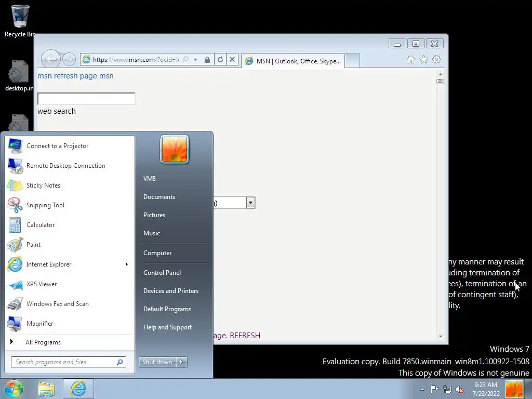
Task: Refresh the page in IE address bar
Action: (x=220, y=59)
